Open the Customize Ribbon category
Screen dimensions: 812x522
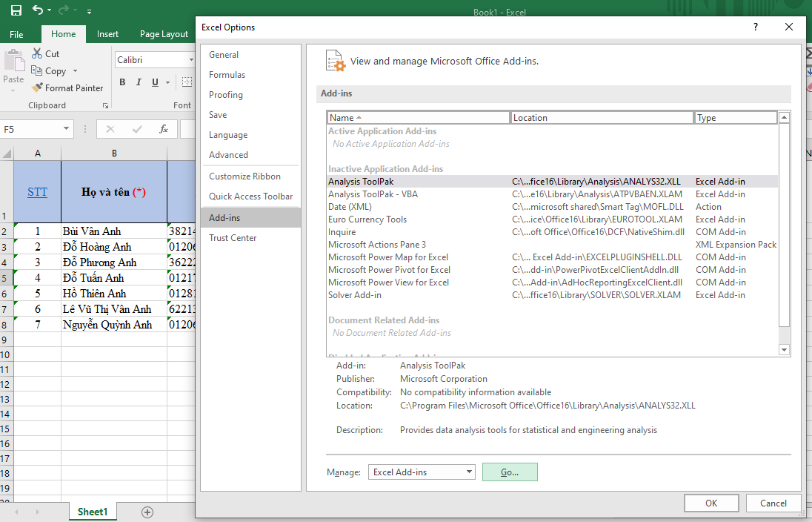click(x=250, y=176)
